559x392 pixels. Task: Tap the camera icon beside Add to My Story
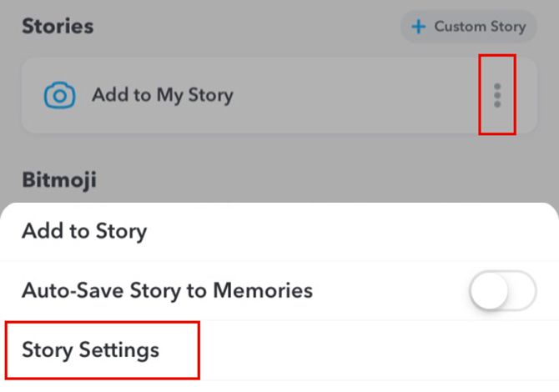click(x=59, y=95)
